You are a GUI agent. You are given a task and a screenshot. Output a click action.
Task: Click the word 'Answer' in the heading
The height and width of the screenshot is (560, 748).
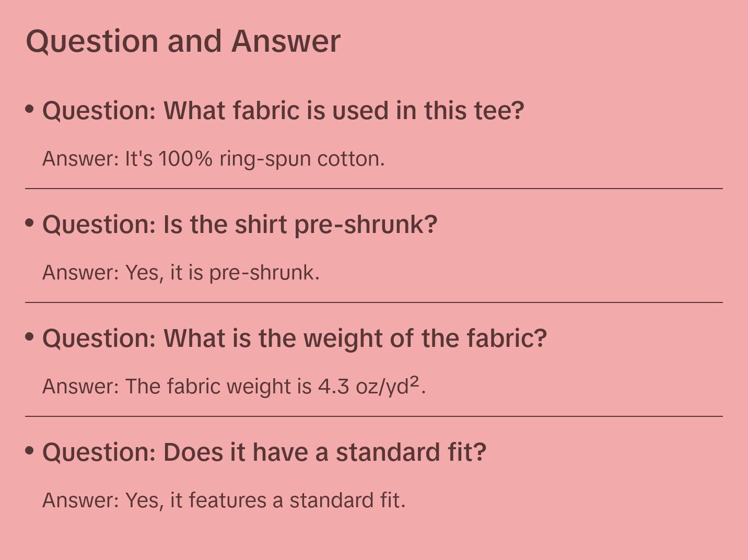[x=286, y=41]
